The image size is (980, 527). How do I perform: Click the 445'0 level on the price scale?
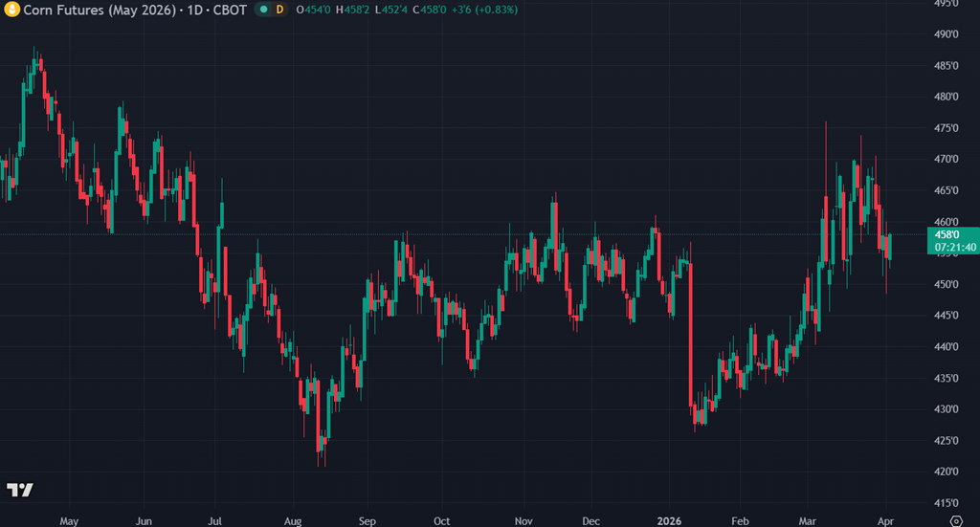947,315
